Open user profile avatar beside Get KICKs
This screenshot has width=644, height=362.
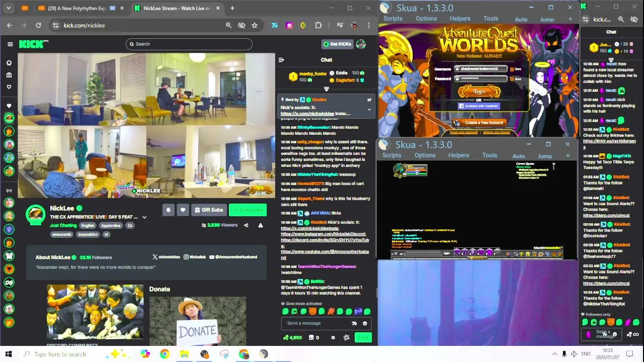tap(361, 44)
